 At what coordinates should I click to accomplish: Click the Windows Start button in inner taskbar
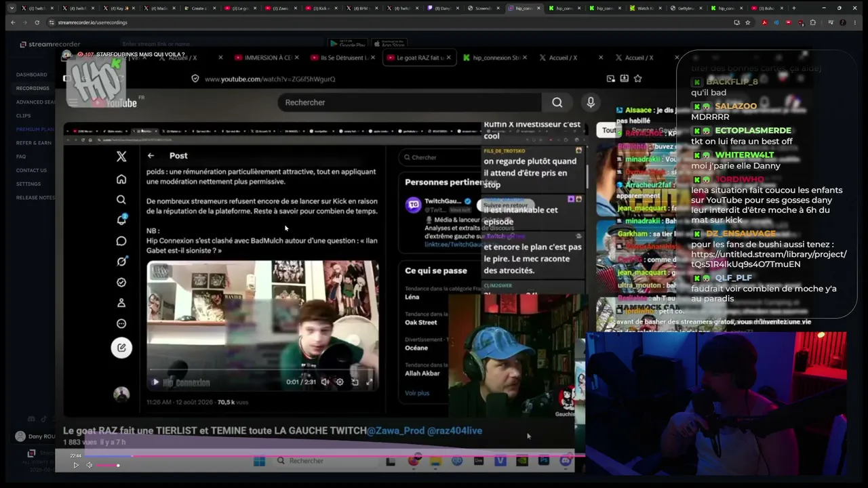[259, 461]
